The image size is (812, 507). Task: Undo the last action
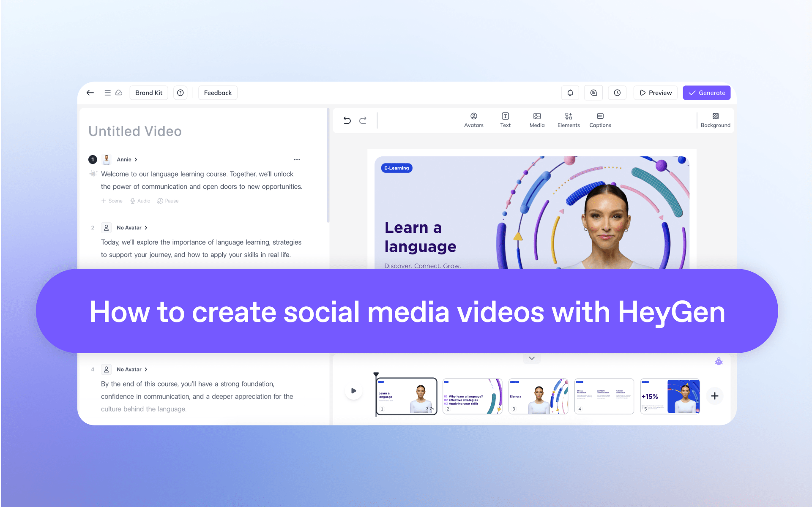point(347,120)
